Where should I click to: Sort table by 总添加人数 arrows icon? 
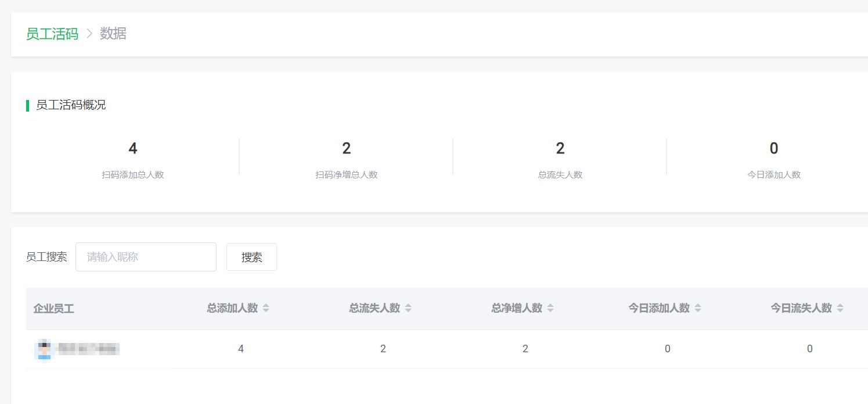pos(266,308)
